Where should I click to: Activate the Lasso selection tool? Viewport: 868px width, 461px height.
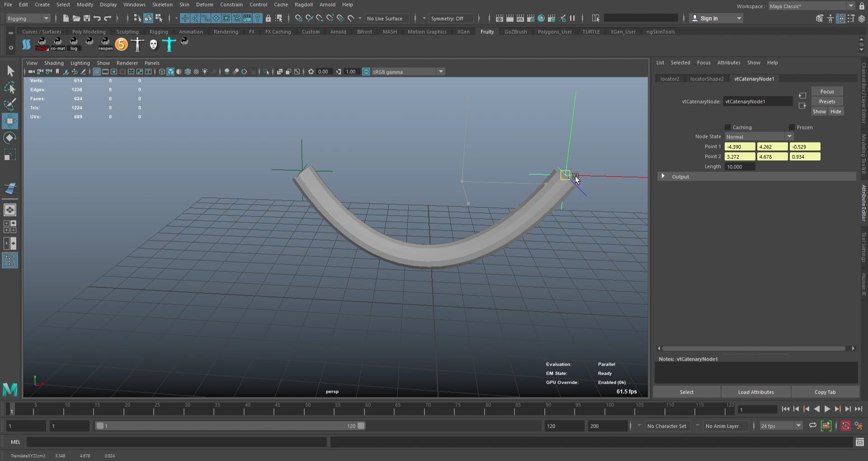10,87
